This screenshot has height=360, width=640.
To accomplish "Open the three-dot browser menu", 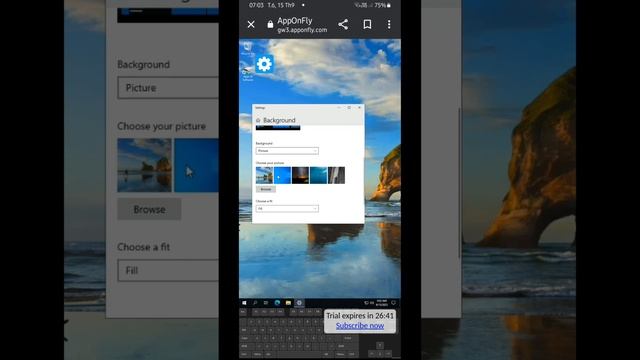I will [x=389, y=24].
